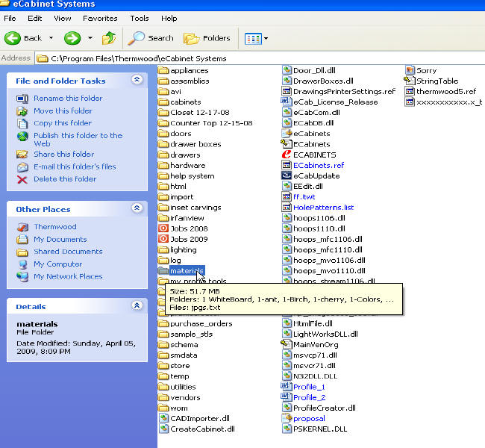
Task: Open the Tools menu
Action: (x=140, y=18)
